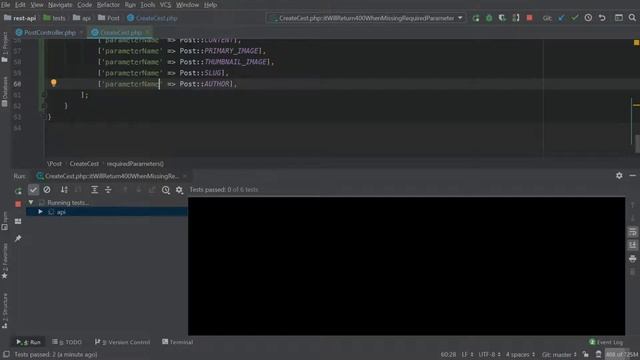Collapse all test tree nodes
The width and height of the screenshot is (640, 360).
tap(108, 190)
